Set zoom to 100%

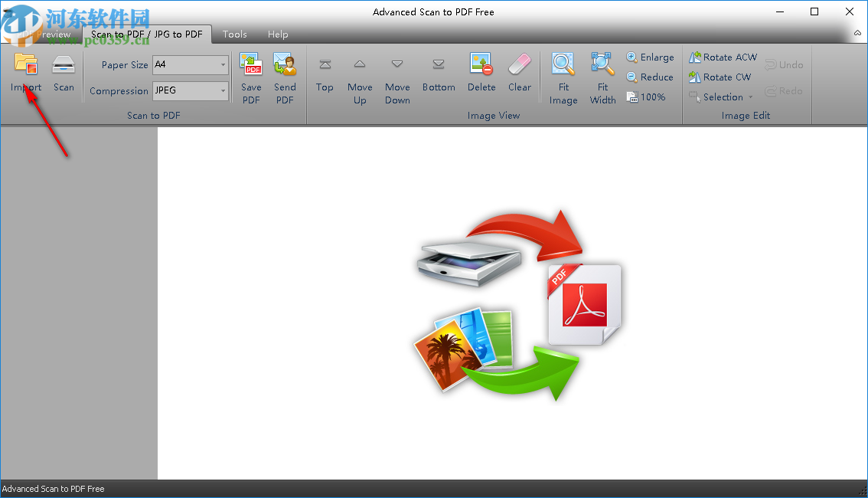(x=647, y=97)
